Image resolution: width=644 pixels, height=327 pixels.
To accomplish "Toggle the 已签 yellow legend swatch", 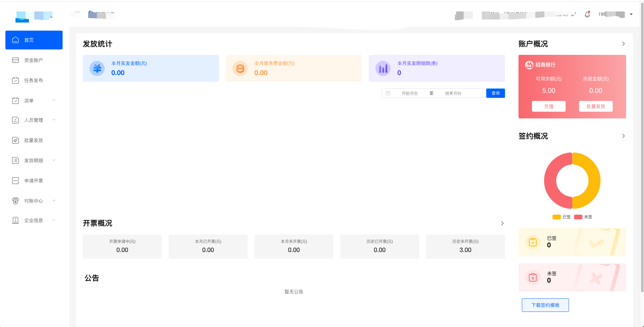I will coord(557,217).
